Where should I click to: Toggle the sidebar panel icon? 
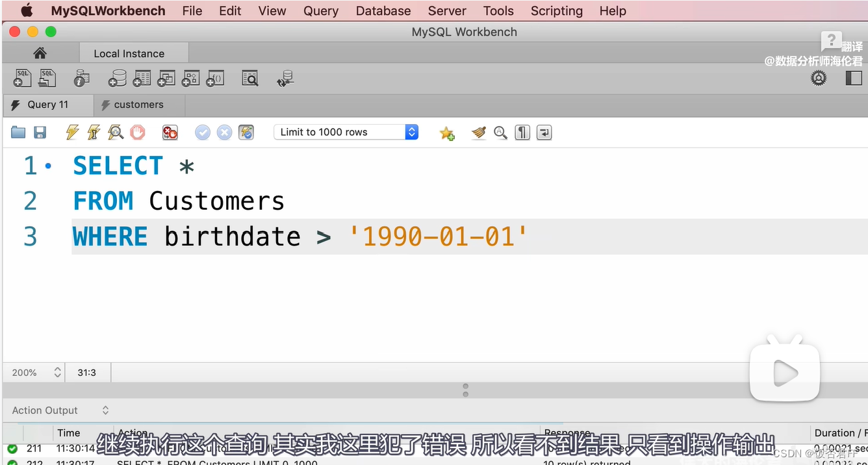click(x=853, y=78)
